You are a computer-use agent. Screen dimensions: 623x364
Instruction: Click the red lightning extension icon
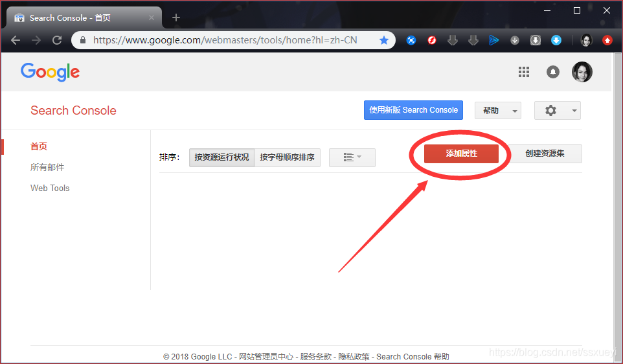pos(432,40)
